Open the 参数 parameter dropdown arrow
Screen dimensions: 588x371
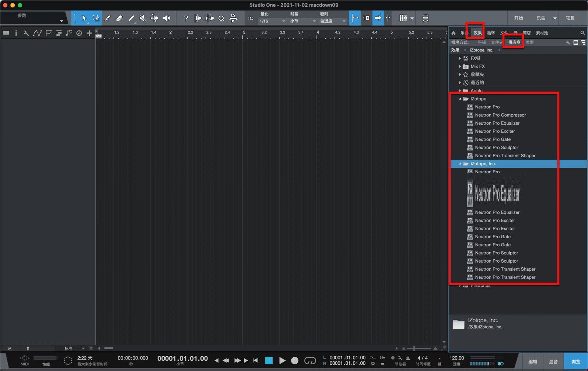coord(62,21)
